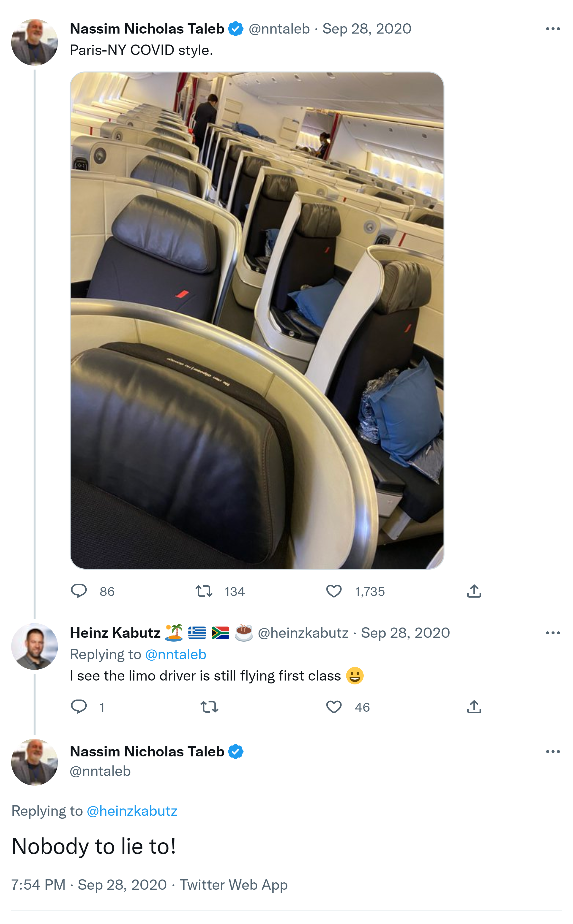Open more options on Heinz Kabutz's reply
This screenshot has height=924, width=573.
(553, 633)
